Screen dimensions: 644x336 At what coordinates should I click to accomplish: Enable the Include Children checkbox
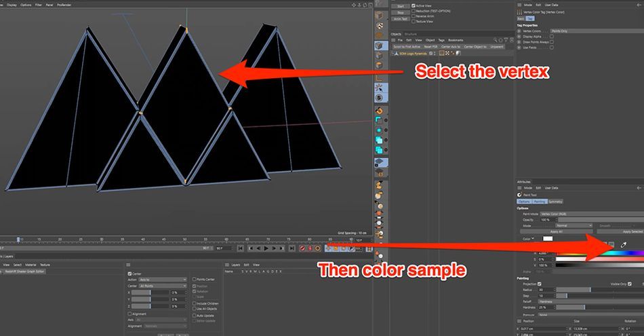pyautogui.click(x=195, y=303)
